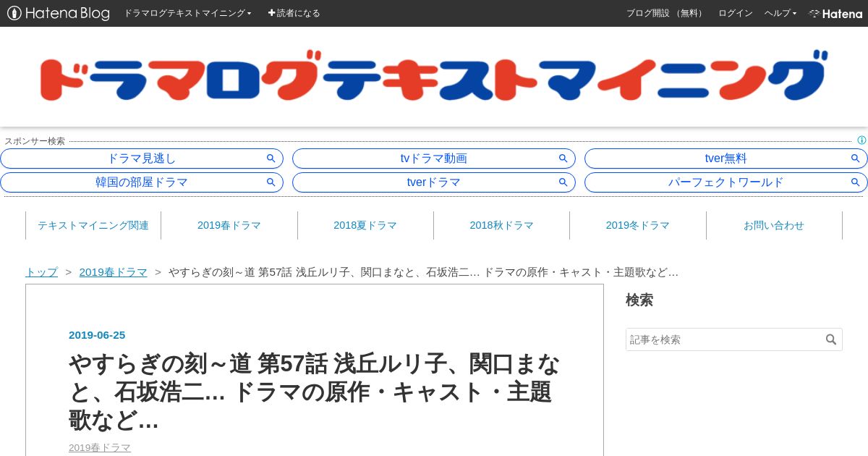Click the ad info icon near sponsor search

click(861, 140)
